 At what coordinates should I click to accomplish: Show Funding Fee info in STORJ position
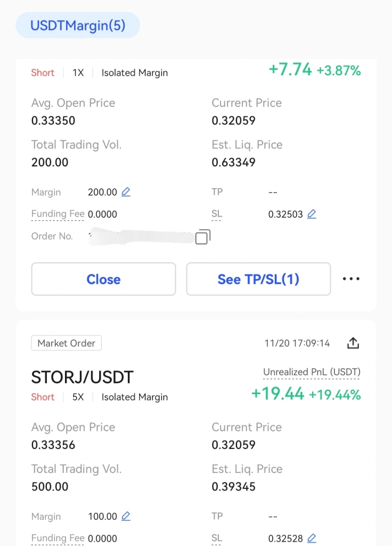click(x=58, y=538)
